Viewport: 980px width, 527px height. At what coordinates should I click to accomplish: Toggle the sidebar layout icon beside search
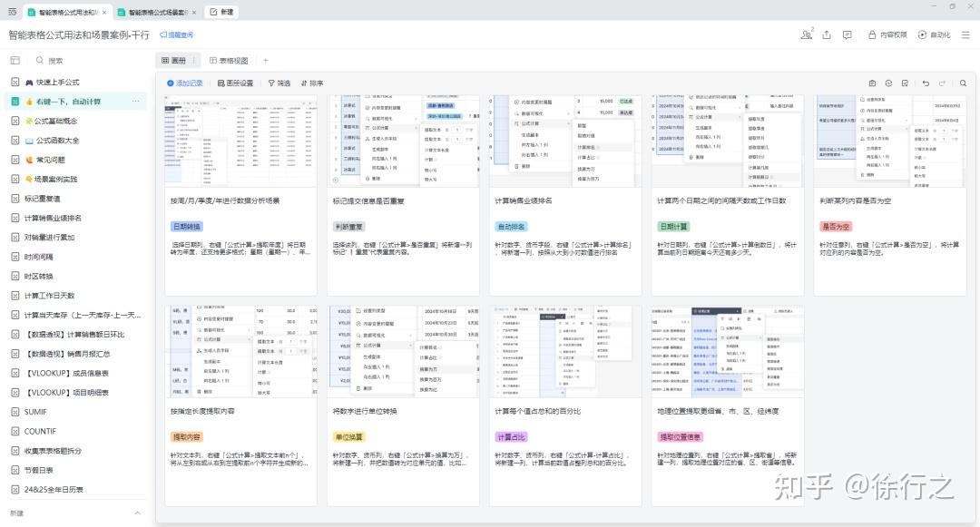15,61
